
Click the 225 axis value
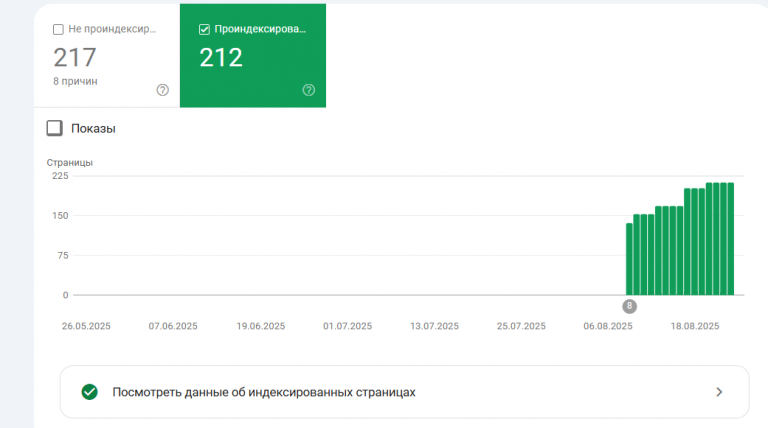point(60,176)
